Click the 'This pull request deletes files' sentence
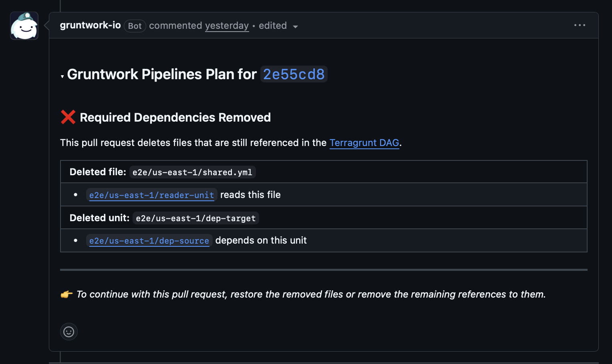The width and height of the screenshot is (612, 364). point(231,143)
